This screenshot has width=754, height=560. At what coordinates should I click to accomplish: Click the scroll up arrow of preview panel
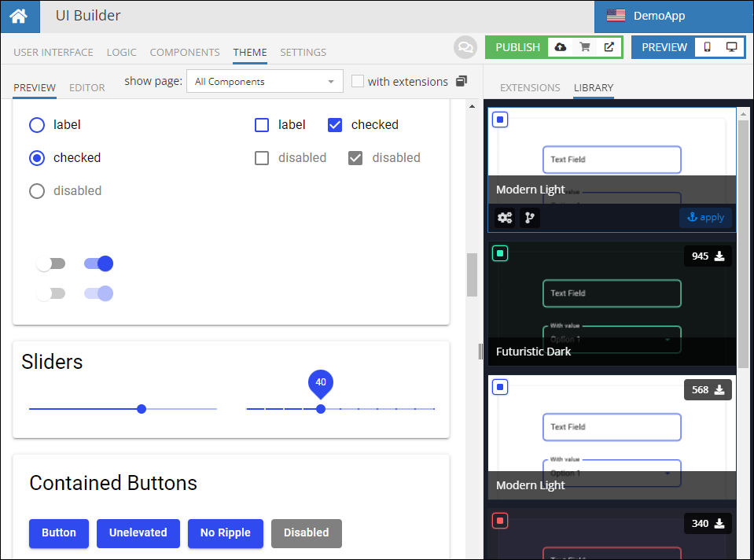click(473, 106)
